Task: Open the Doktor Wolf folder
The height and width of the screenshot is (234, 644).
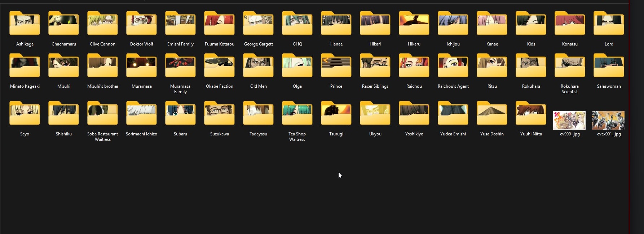Action: click(x=141, y=23)
